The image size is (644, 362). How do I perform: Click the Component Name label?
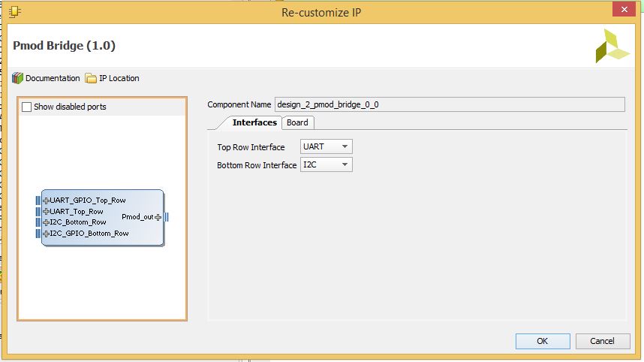point(239,104)
